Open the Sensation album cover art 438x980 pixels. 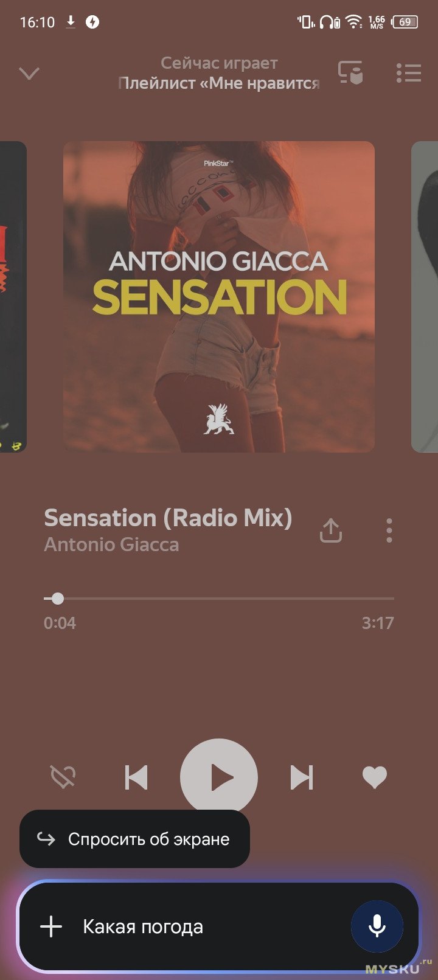[219, 297]
